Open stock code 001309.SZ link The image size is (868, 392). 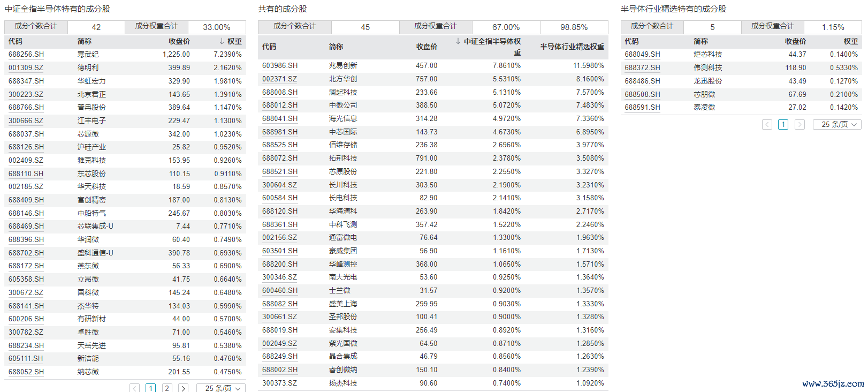[26, 68]
